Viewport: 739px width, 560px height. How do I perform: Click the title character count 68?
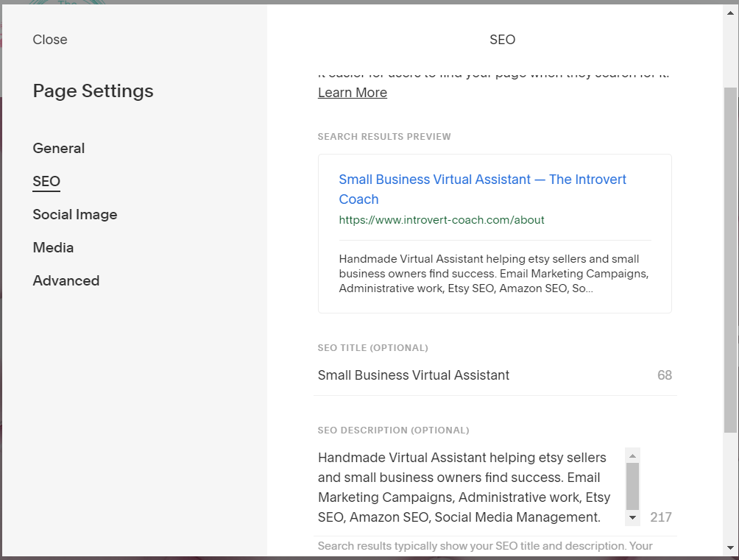point(665,375)
